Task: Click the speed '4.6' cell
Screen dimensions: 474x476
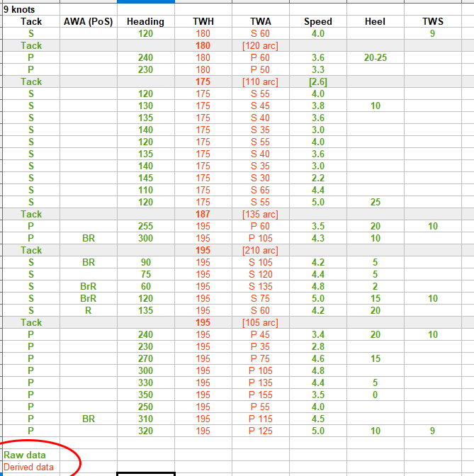Action: click(x=318, y=358)
